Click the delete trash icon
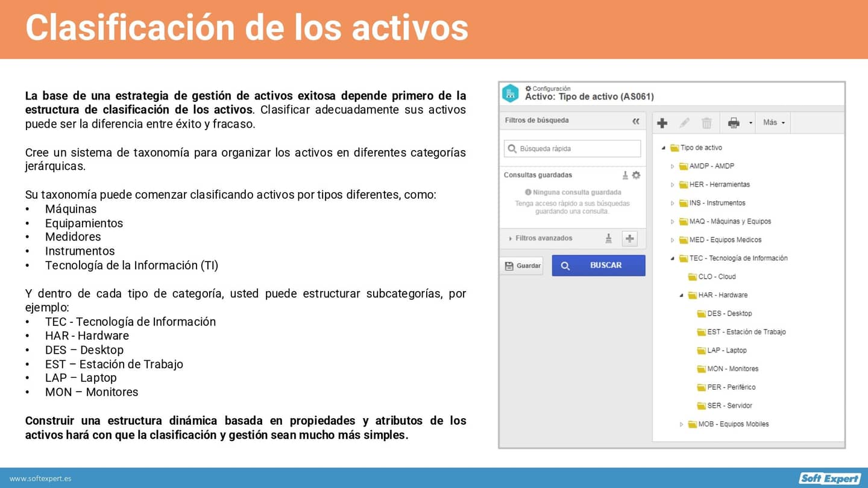The image size is (868, 488). point(706,123)
